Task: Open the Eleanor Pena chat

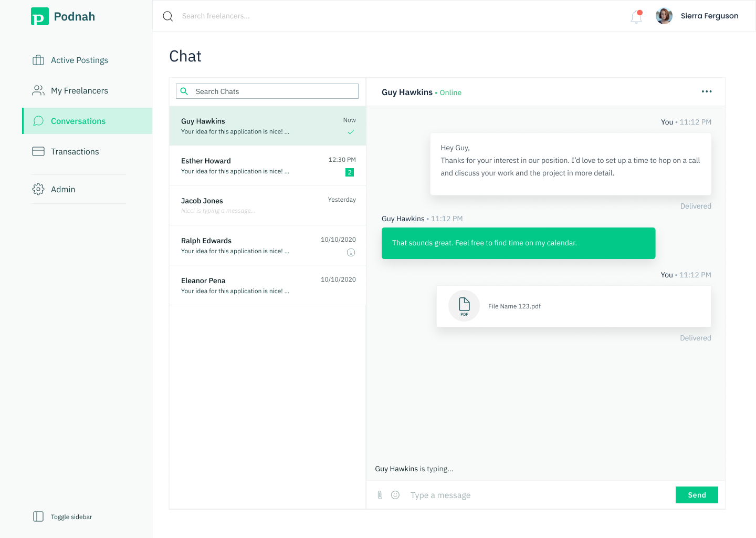Action: [268, 285]
